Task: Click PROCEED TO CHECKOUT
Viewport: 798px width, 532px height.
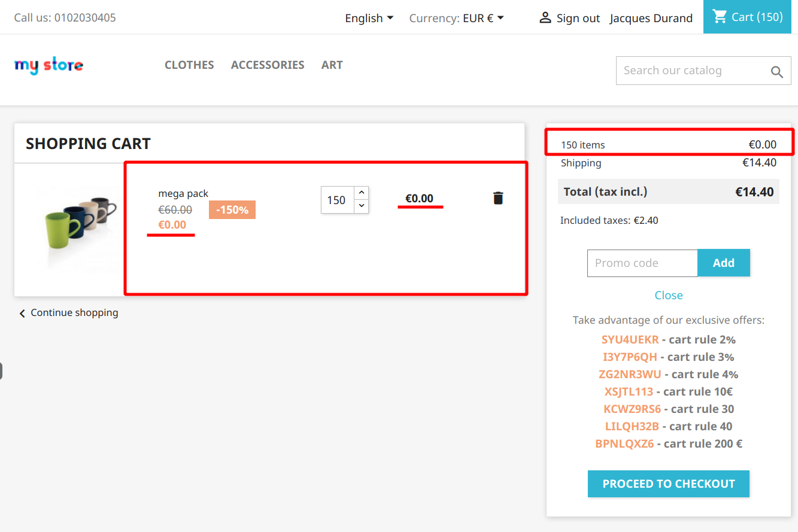Action: [x=668, y=484]
